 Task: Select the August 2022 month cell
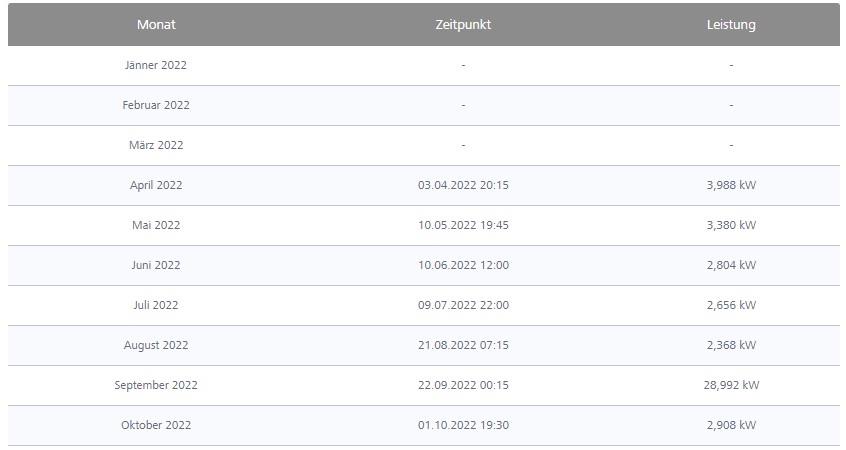[156, 345]
